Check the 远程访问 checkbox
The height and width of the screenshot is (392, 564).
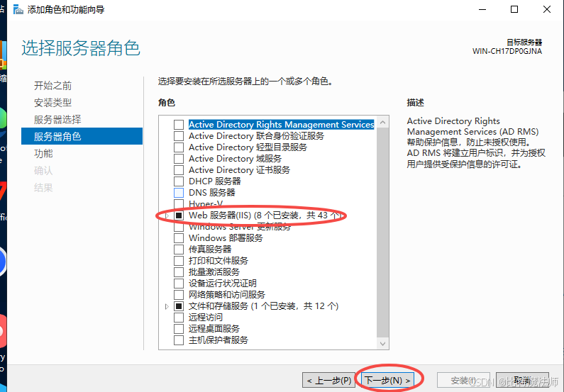pos(179,318)
